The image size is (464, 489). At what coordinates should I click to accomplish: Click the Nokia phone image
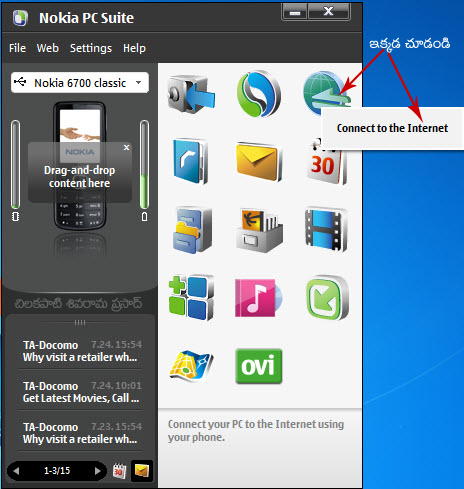[x=80, y=166]
